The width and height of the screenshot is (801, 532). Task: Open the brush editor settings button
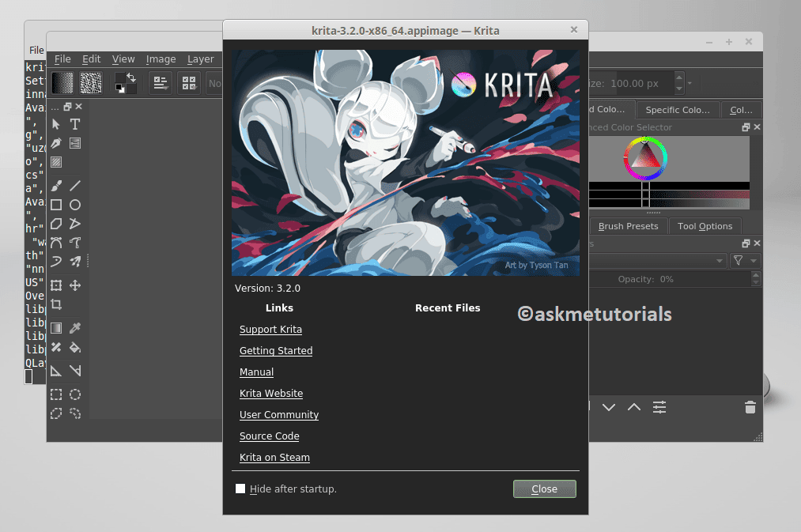161,83
